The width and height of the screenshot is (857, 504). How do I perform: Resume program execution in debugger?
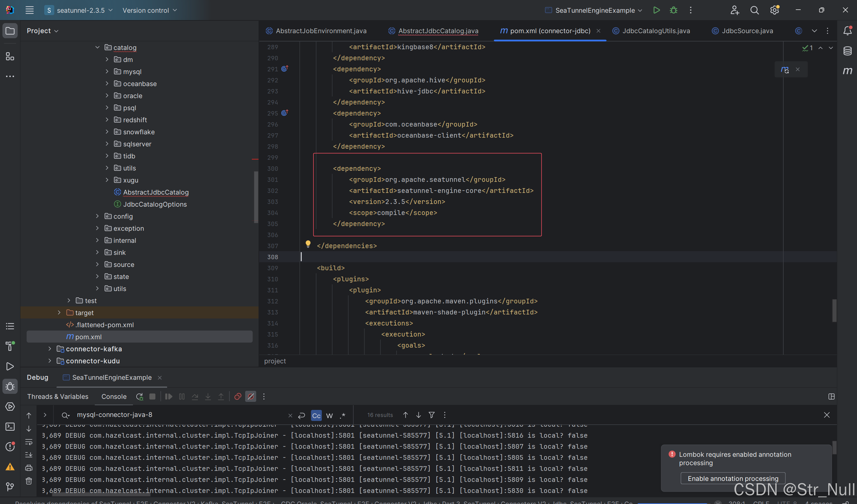tap(168, 397)
